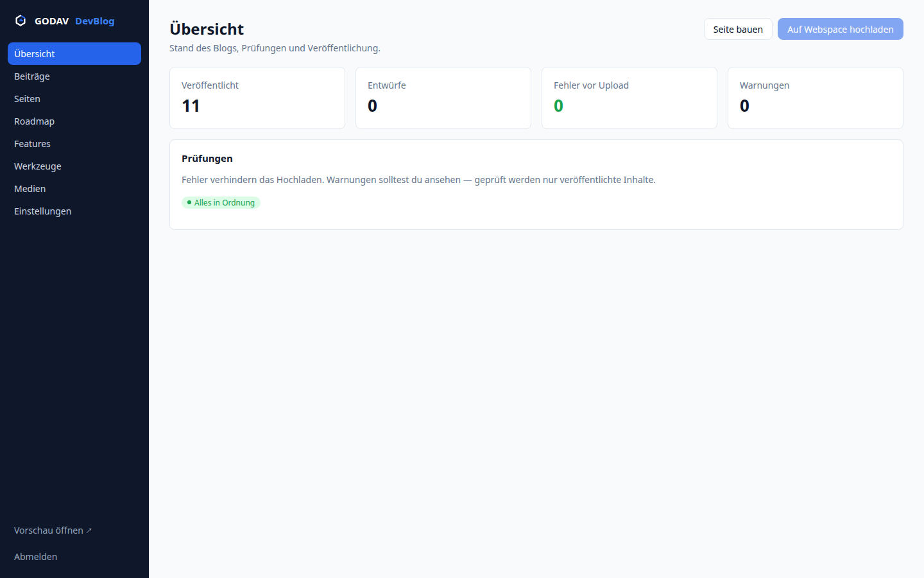924x578 pixels.
Task: Go to Beiträge in the sidebar
Action: (x=74, y=76)
